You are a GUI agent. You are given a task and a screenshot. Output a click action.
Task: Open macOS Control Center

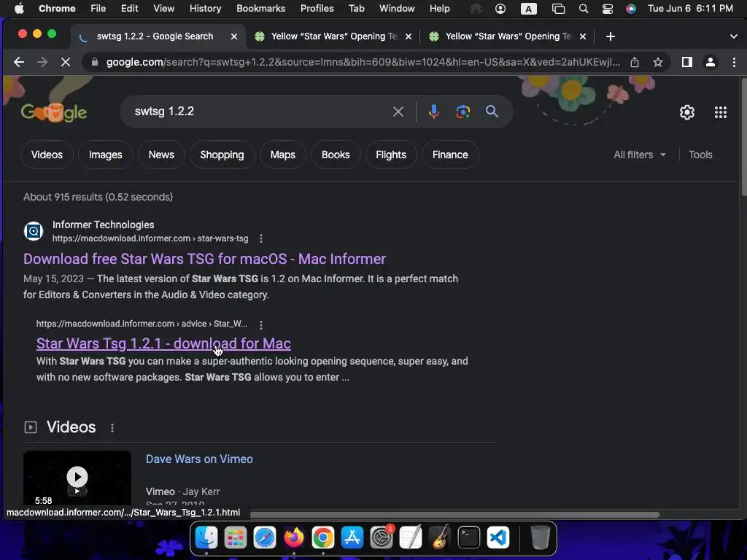608,8
